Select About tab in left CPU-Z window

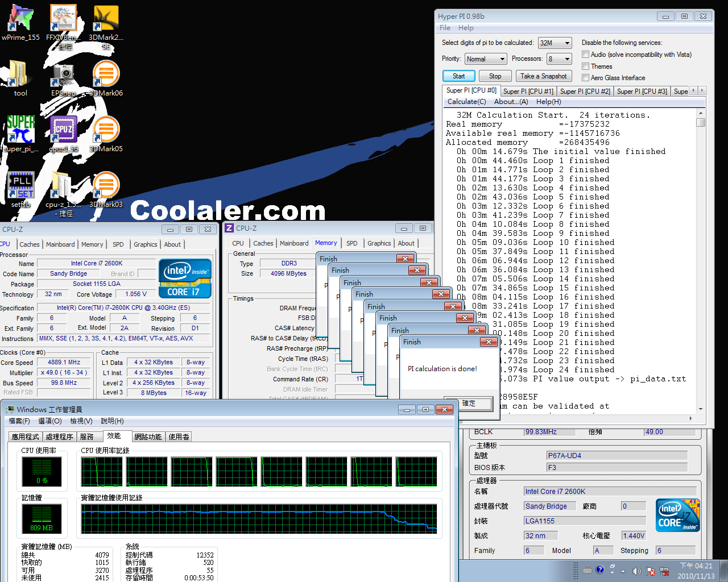click(172, 244)
